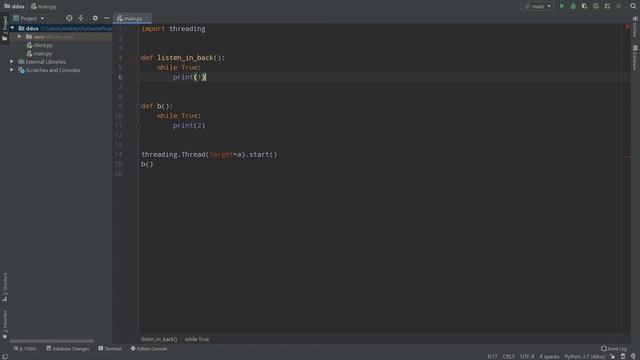Screen dimensions: 640x360
Task: Select main.py in project tree
Action: (39, 53)
